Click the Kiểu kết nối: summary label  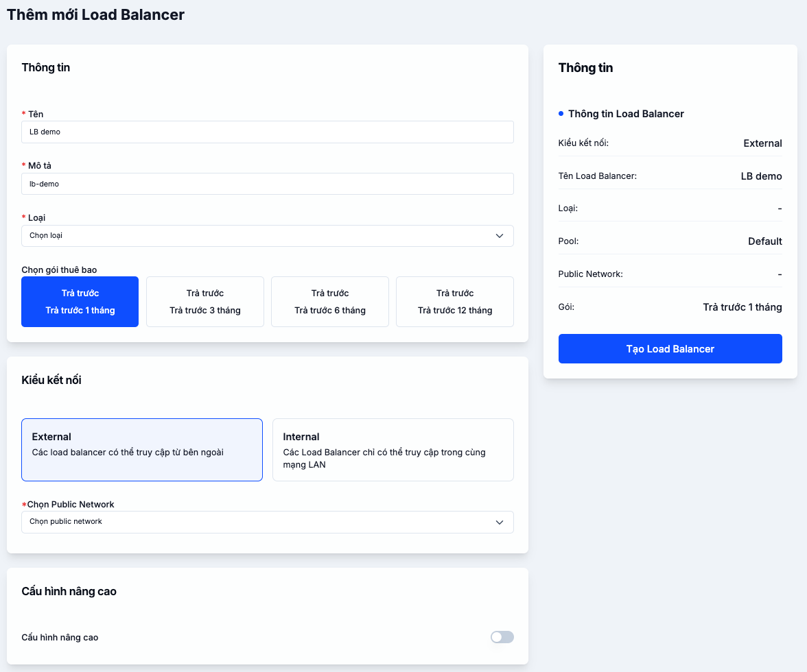coord(583,143)
